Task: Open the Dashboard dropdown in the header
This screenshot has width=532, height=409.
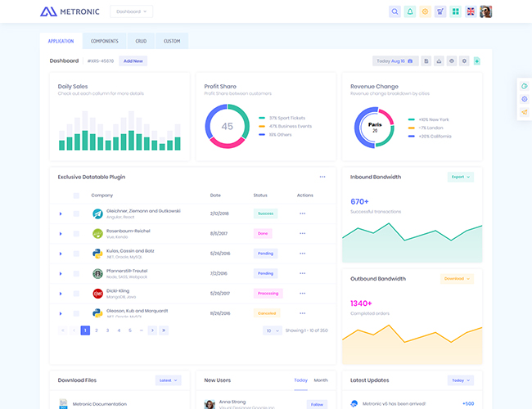Action: pos(131,11)
